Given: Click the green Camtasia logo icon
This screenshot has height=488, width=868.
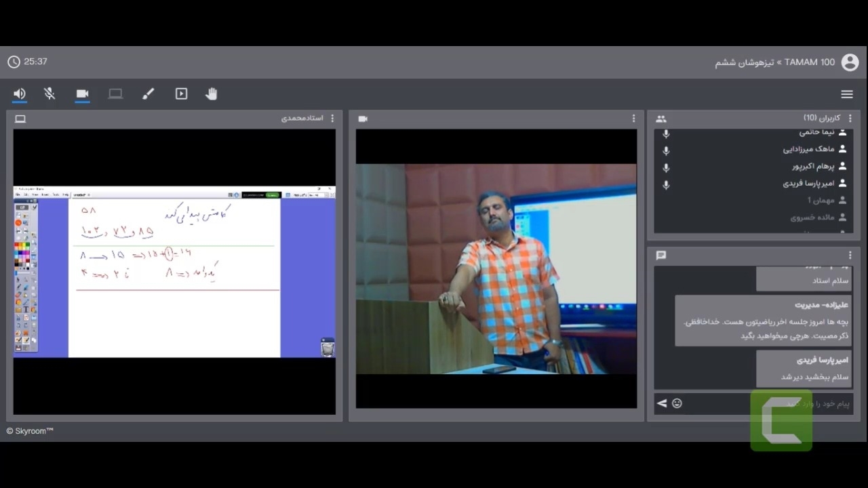Looking at the screenshot, I should [x=781, y=422].
